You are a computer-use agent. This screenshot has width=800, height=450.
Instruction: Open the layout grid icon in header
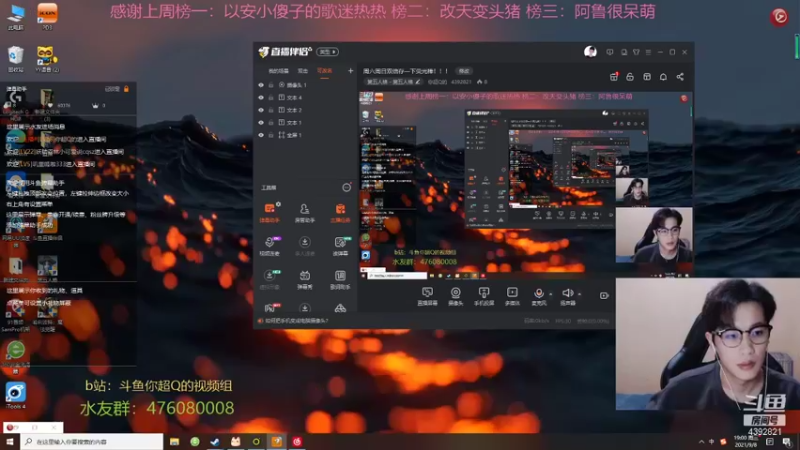pyautogui.click(x=647, y=77)
